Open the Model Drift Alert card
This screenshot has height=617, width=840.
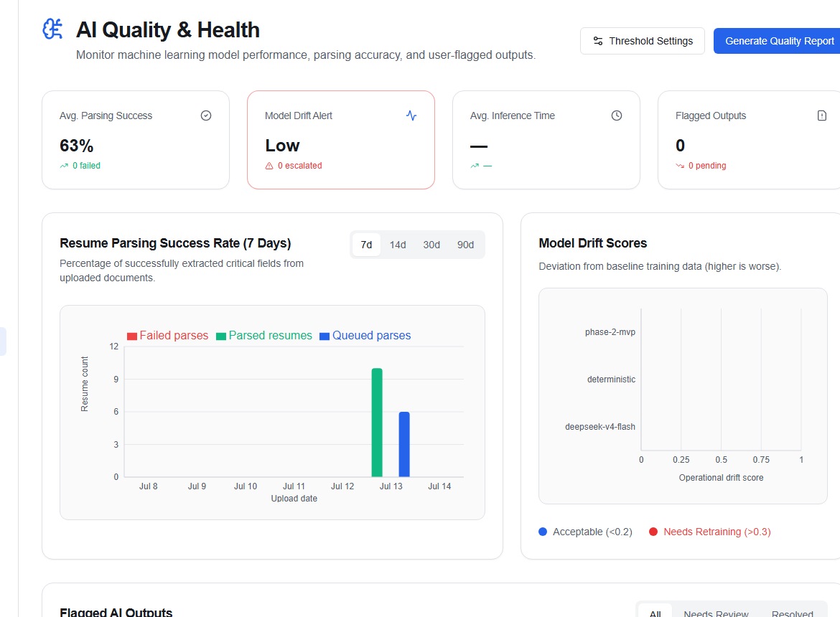tap(341, 140)
